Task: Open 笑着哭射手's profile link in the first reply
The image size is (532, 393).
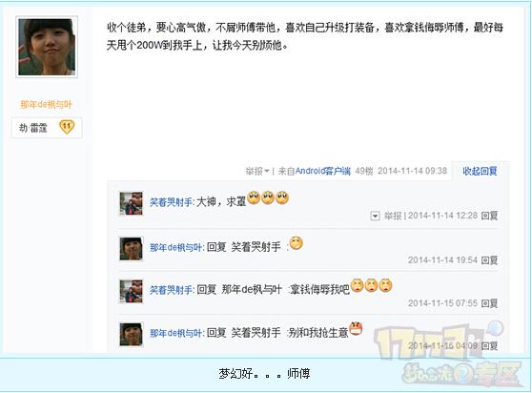Action: [171, 202]
